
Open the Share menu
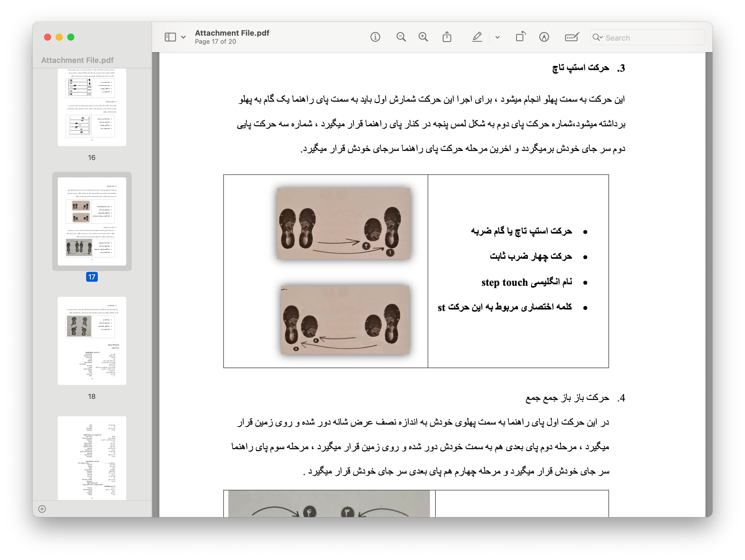(x=447, y=37)
